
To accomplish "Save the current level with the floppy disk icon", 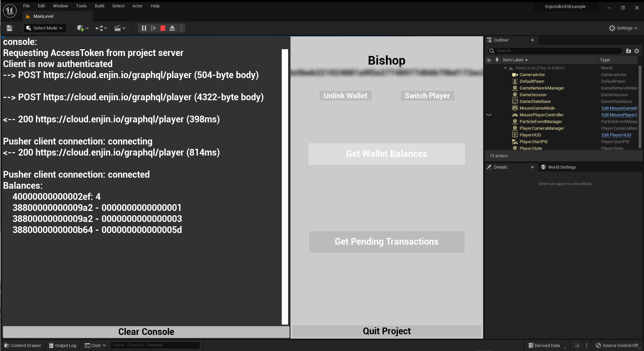I will (9, 28).
